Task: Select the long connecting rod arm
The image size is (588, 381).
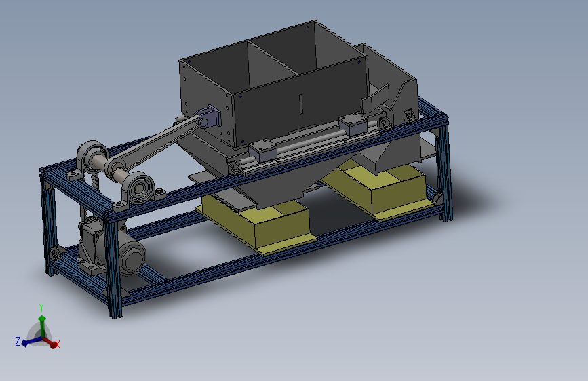Action: [x=157, y=142]
